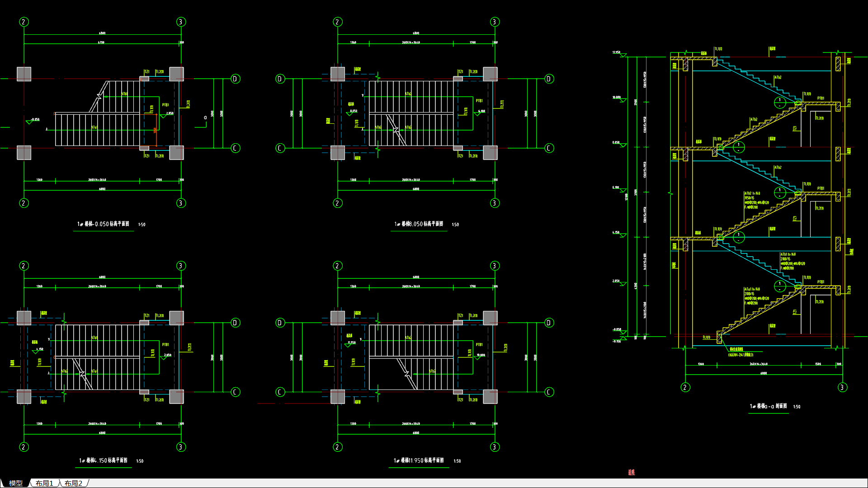Select the ATb1 h=140 annotation block

click(x=793, y=261)
